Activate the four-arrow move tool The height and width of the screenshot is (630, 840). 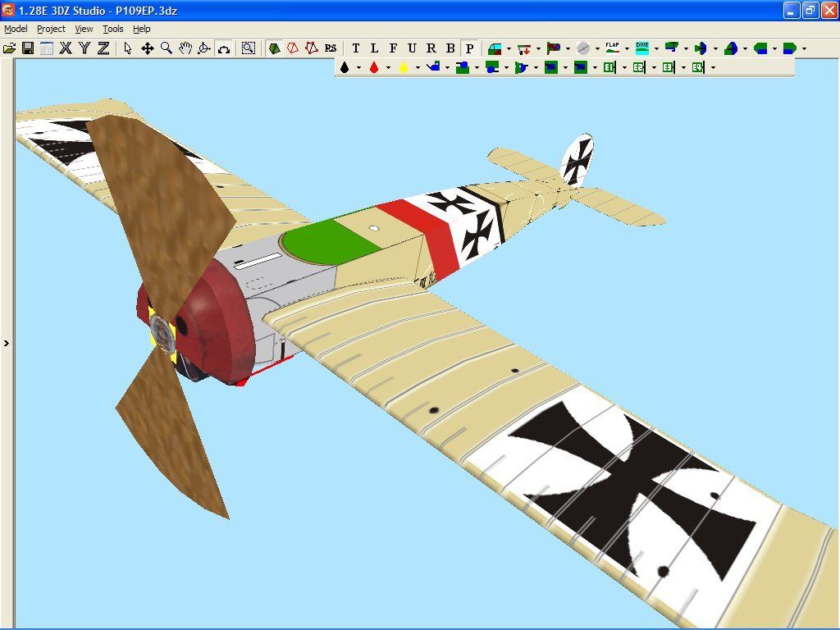pyautogui.click(x=147, y=48)
